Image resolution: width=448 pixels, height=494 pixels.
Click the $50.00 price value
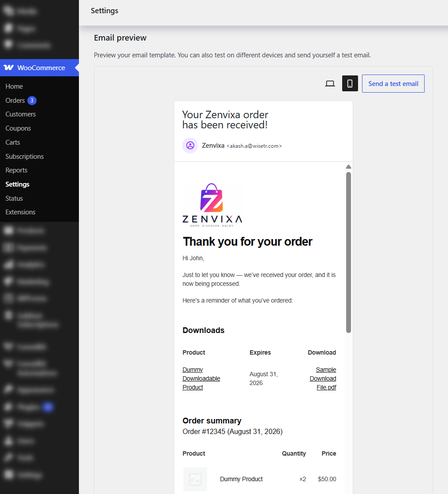[x=327, y=479]
